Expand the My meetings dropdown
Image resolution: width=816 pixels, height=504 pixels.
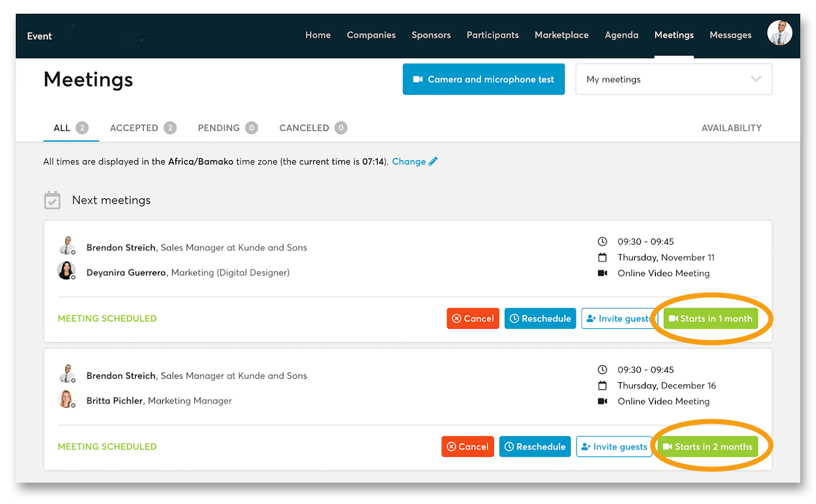point(674,79)
